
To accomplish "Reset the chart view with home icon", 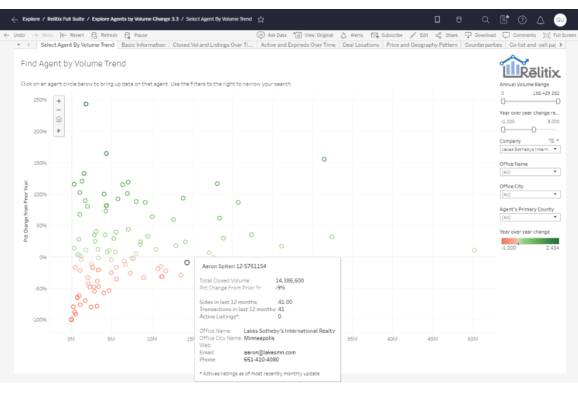I will pyautogui.click(x=59, y=119).
